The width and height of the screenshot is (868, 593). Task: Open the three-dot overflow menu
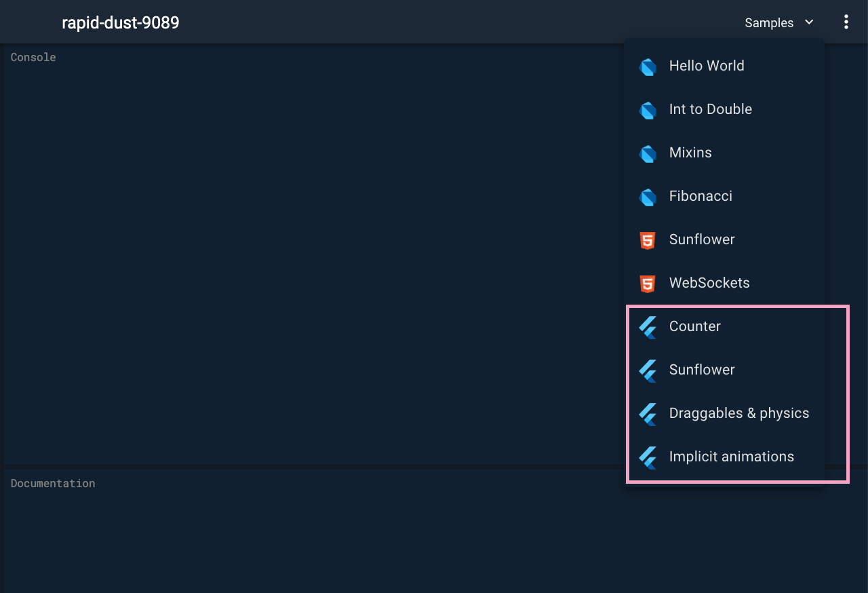(x=846, y=22)
